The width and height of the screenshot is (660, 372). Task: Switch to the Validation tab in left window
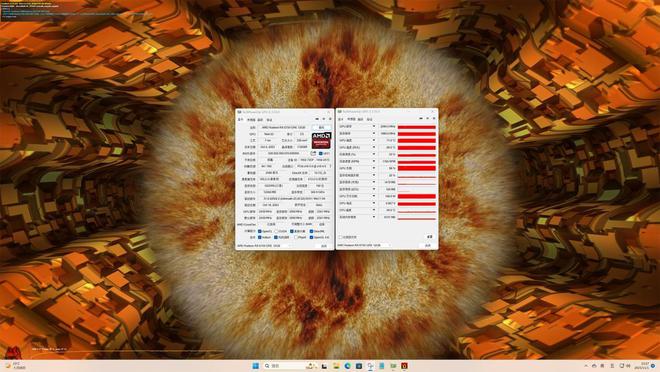(x=269, y=120)
